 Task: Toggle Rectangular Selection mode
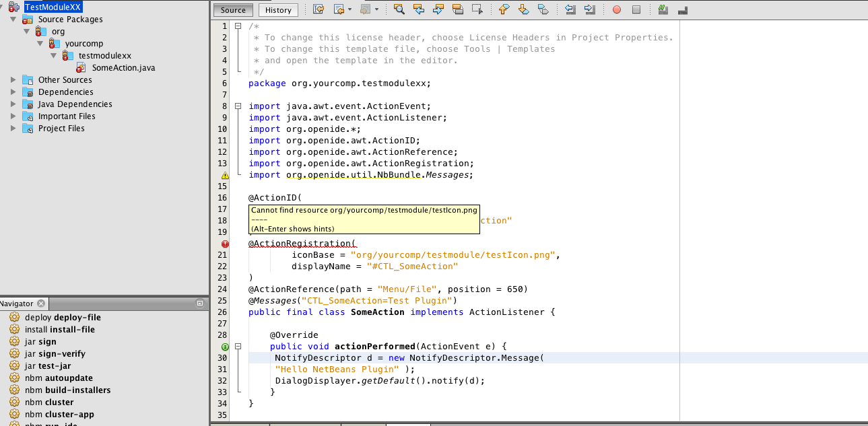[x=477, y=9]
